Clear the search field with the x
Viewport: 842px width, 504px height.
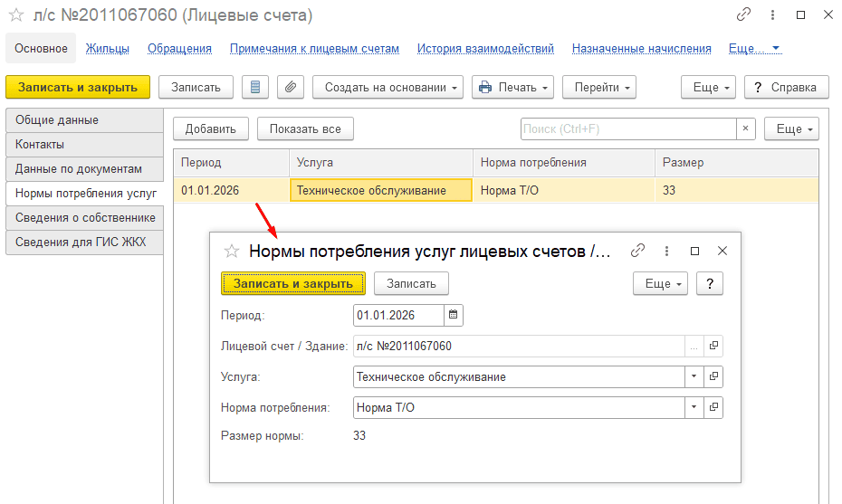point(745,128)
